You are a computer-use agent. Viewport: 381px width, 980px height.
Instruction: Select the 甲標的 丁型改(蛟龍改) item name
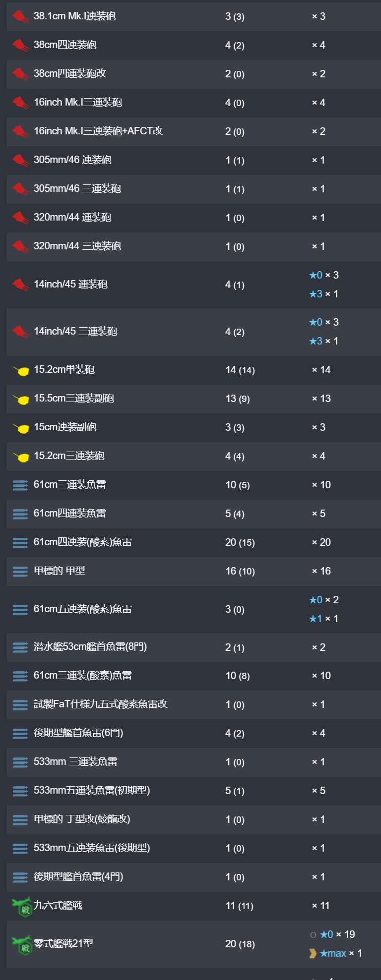[x=82, y=819]
